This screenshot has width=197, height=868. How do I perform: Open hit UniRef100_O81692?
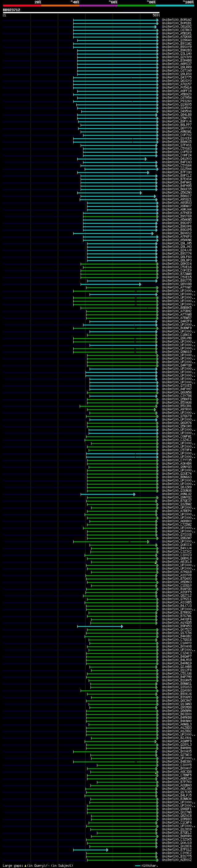click(177, 26)
